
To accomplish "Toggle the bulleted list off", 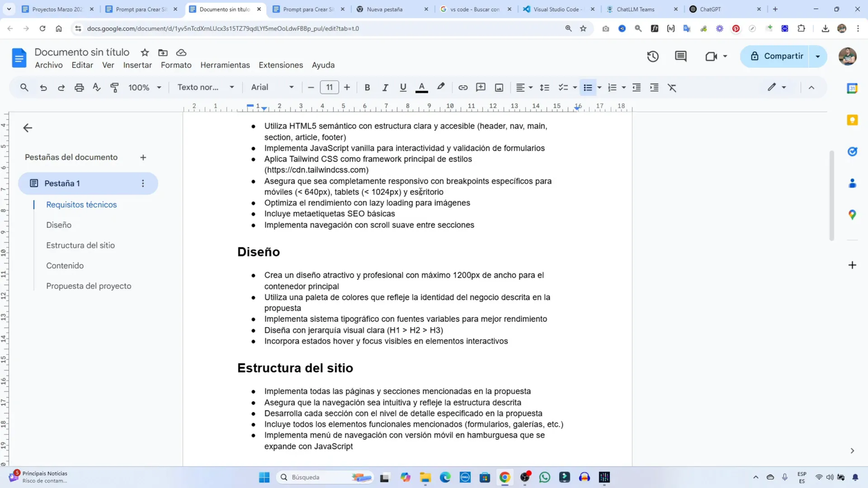I will [x=588, y=87].
